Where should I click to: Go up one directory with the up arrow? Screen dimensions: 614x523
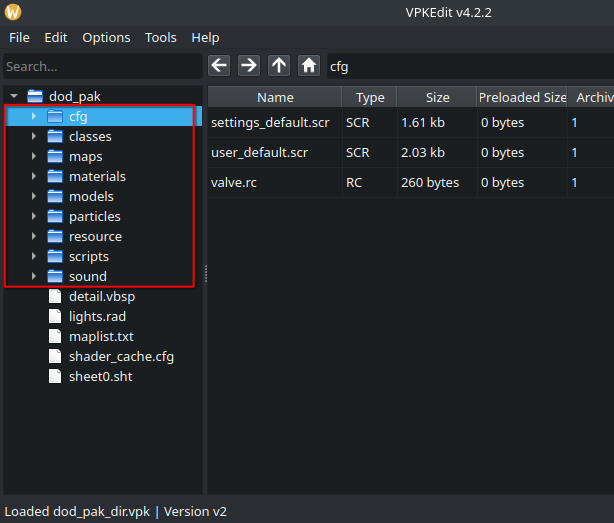(x=279, y=65)
